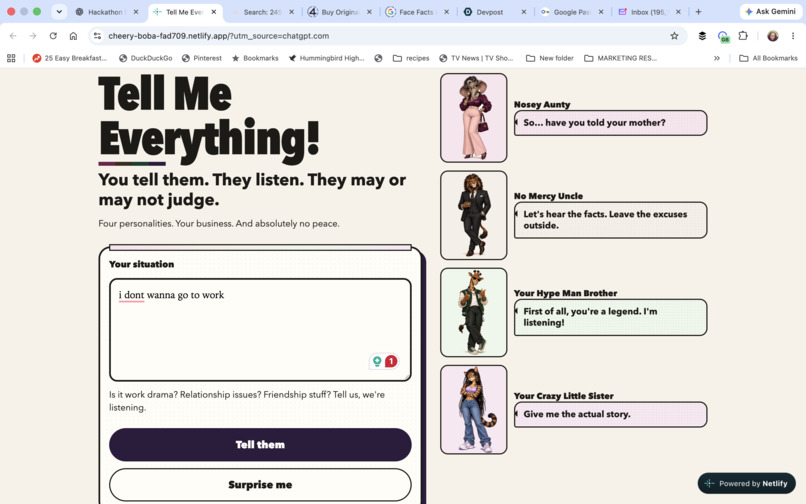
Task: Close the Tell Me Everything tab
Action: click(x=214, y=12)
